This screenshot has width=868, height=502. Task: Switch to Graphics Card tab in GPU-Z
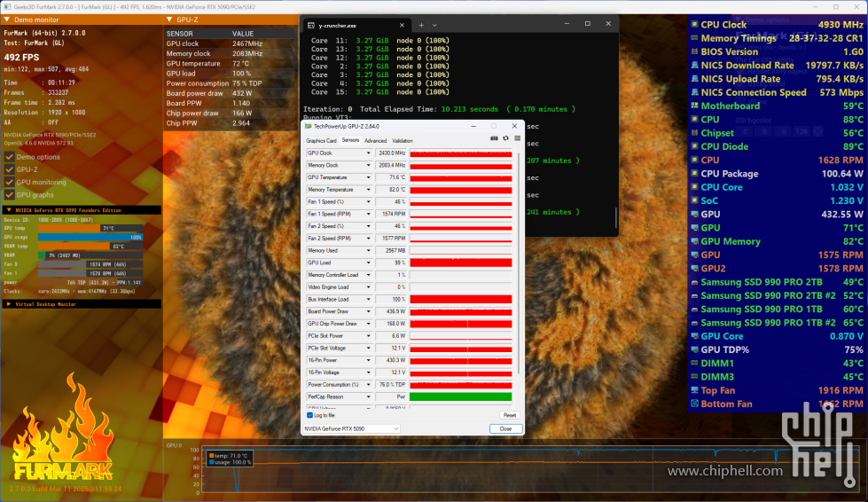point(321,141)
